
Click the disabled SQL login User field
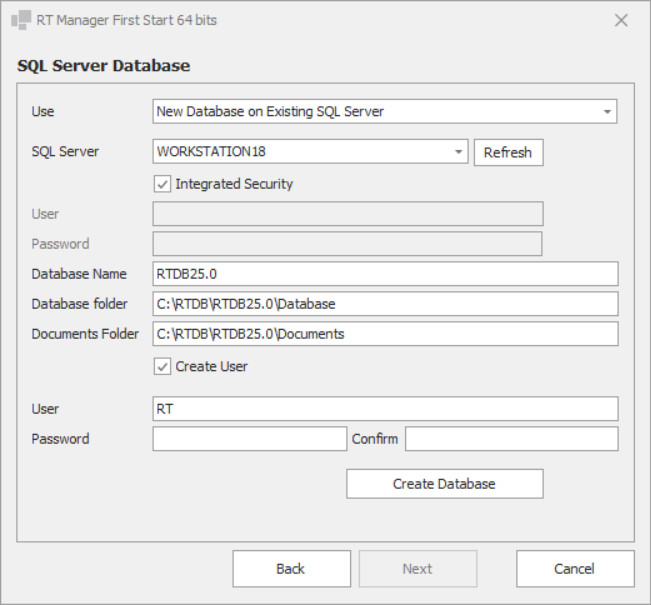coord(347,214)
